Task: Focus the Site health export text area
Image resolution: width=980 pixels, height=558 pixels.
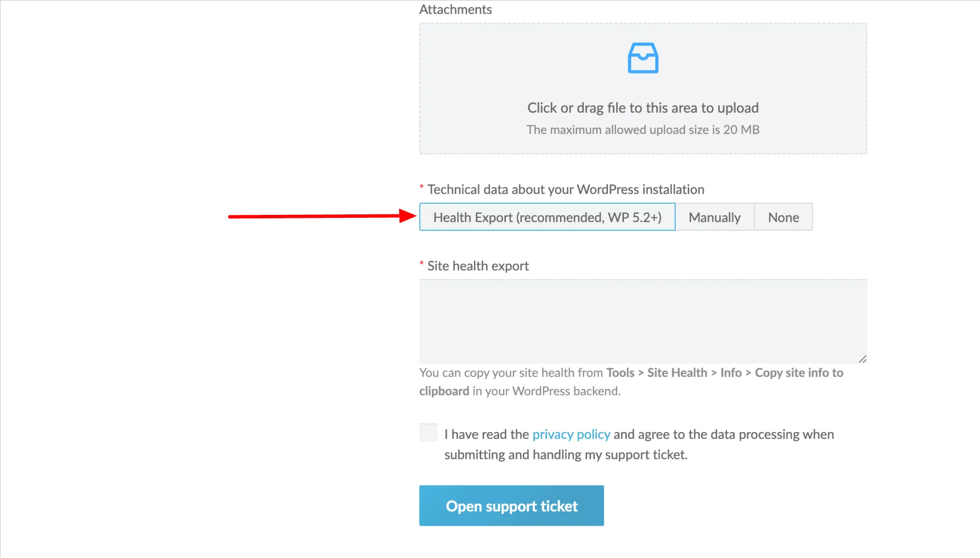Action: [643, 321]
